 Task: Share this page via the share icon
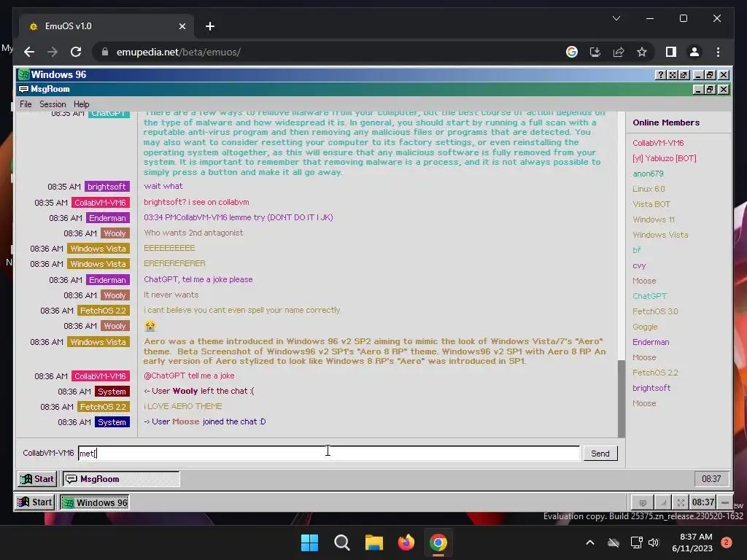point(619,52)
